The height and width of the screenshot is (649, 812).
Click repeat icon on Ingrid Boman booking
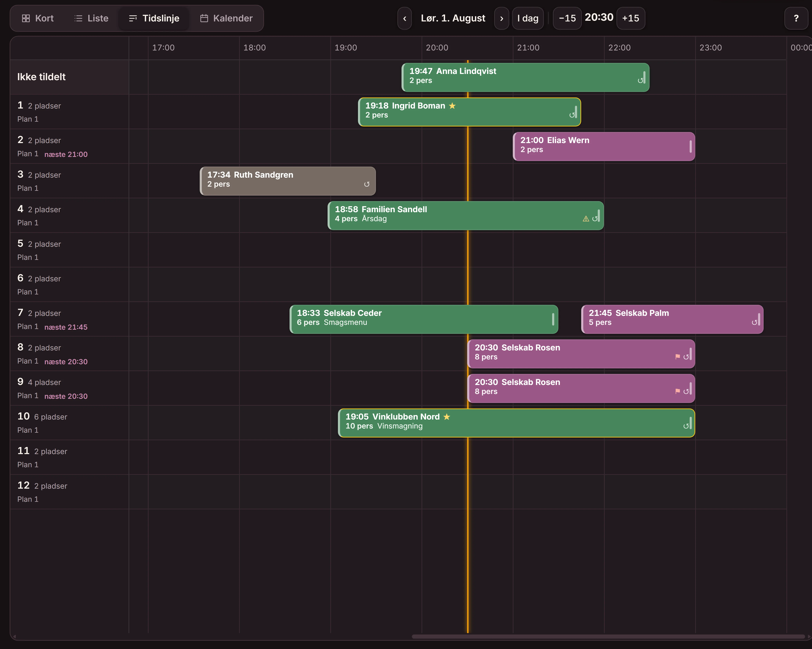(571, 115)
